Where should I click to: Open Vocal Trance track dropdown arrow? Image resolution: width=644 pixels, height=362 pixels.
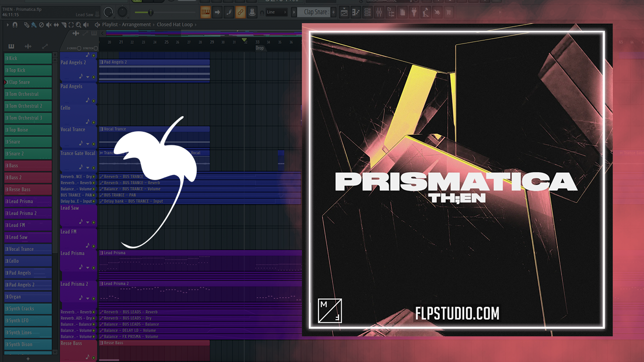pos(88,144)
